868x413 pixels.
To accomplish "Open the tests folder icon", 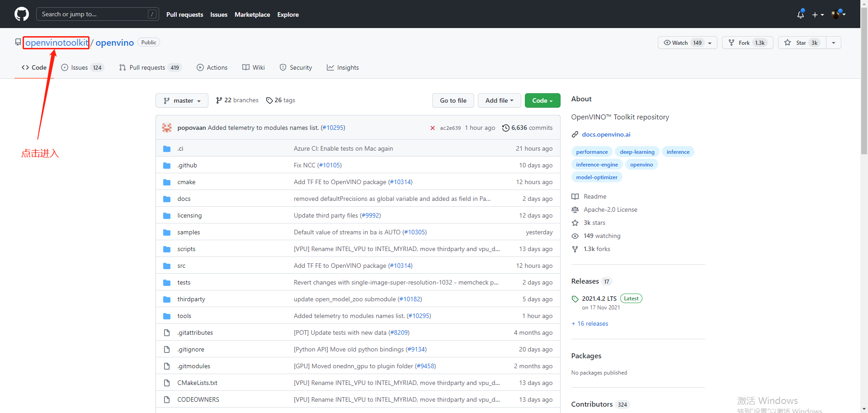I will click(167, 283).
